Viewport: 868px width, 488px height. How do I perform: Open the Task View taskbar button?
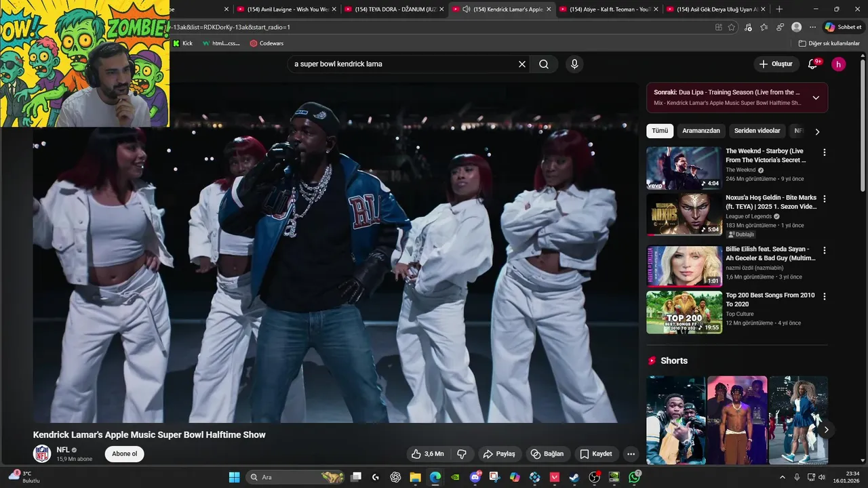pos(356,477)
